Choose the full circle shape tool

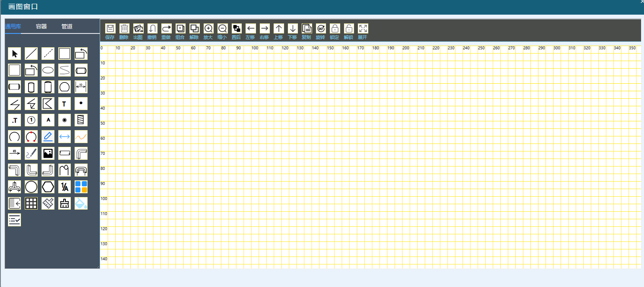tap(31, 187)
